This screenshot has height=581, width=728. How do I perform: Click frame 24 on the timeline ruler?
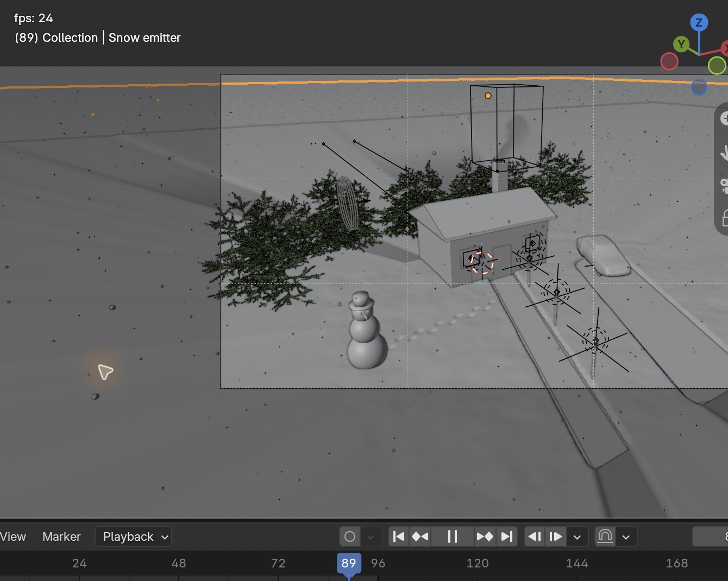(79, 564)
